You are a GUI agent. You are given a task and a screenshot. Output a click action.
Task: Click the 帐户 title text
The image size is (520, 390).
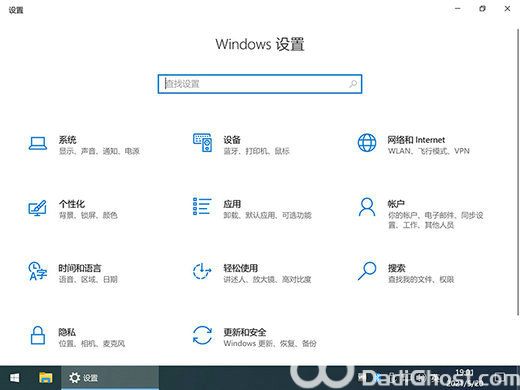(396, 204)
